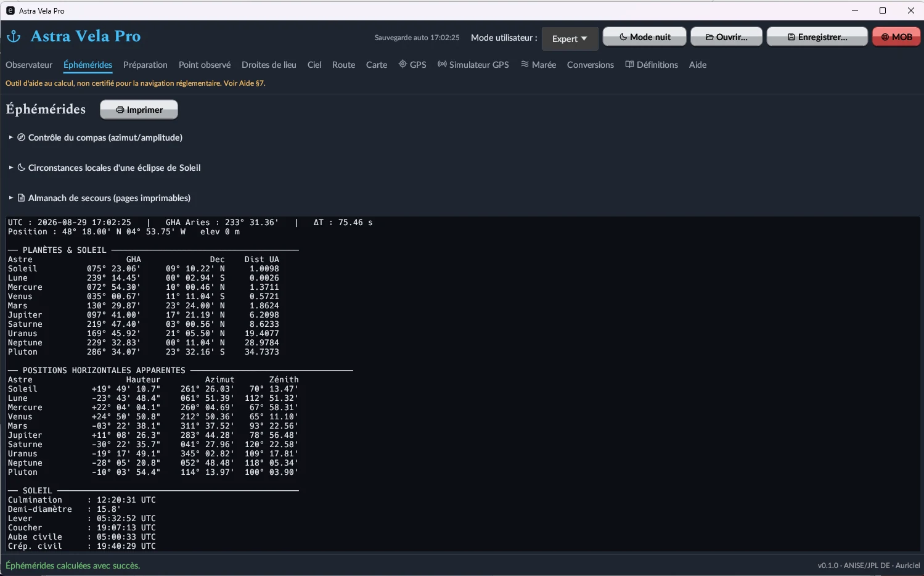Image resolution: width=924 pixels, height=576 pixels.
Task: Click the compass icon beside Contrôle du compas
Action: point(21,138)
